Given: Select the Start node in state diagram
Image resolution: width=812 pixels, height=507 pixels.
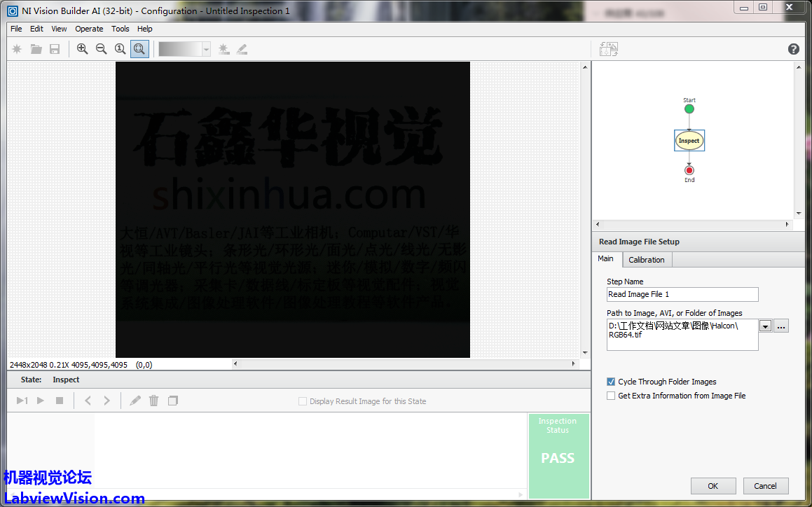Looking at the screenshot, I should point(689,109).
